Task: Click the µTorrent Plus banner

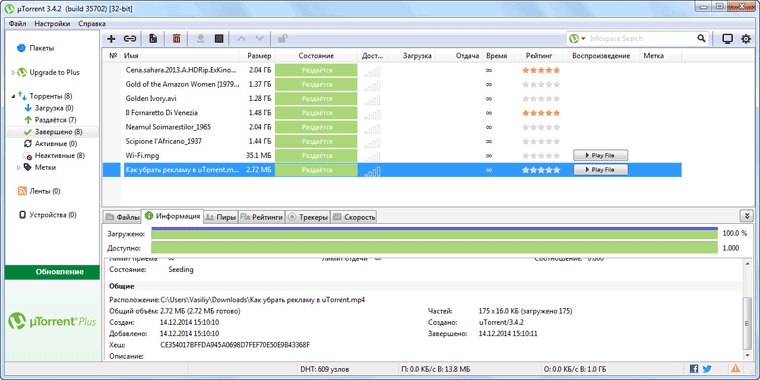Action: (52, 320)
